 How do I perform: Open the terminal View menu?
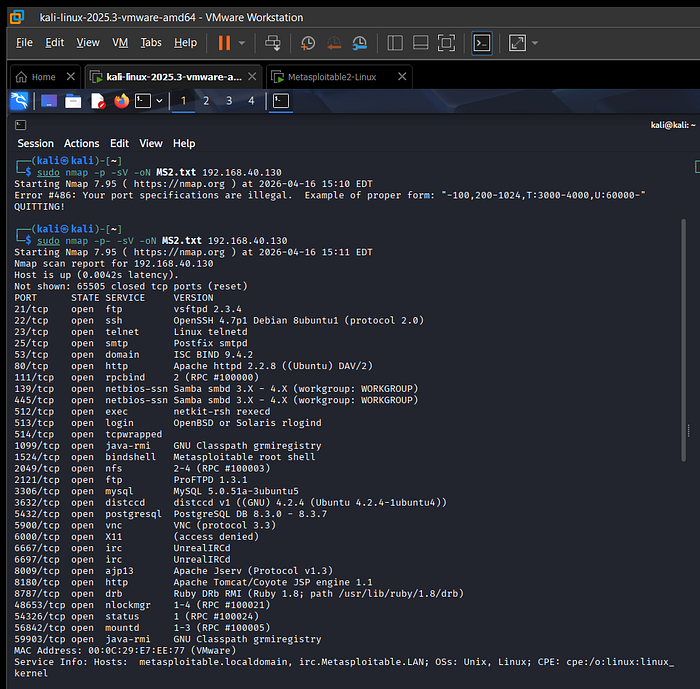tap(151, 143)
